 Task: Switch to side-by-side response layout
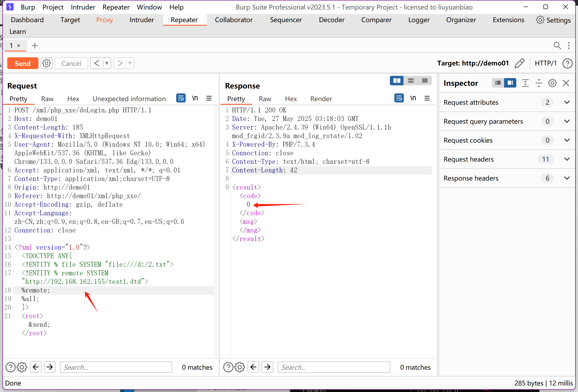tap(396, 81)
